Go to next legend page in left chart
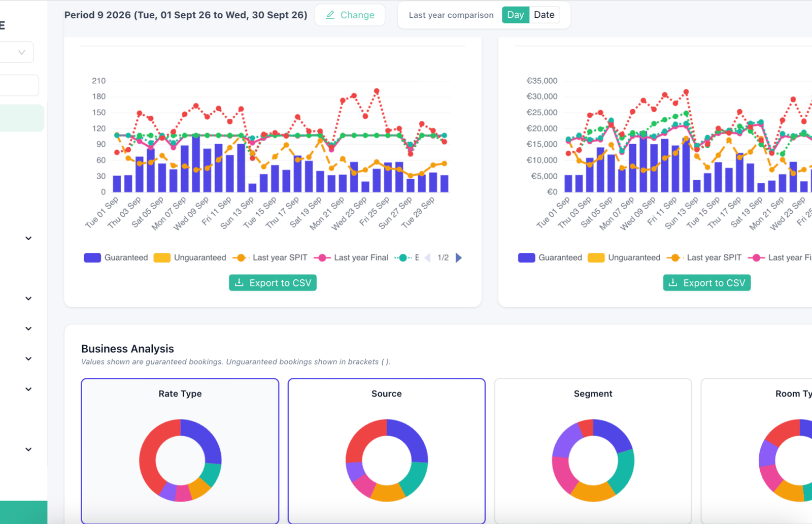This screenshot has width=812, height=524. pyautogui.click(x=459, y=258)
